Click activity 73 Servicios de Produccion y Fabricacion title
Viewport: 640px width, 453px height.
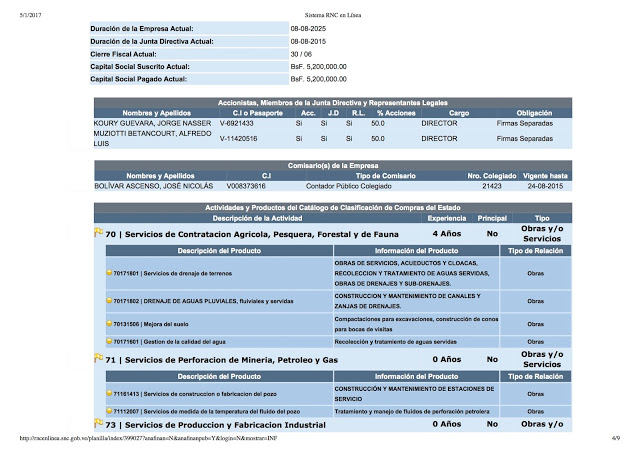(216, 425)
